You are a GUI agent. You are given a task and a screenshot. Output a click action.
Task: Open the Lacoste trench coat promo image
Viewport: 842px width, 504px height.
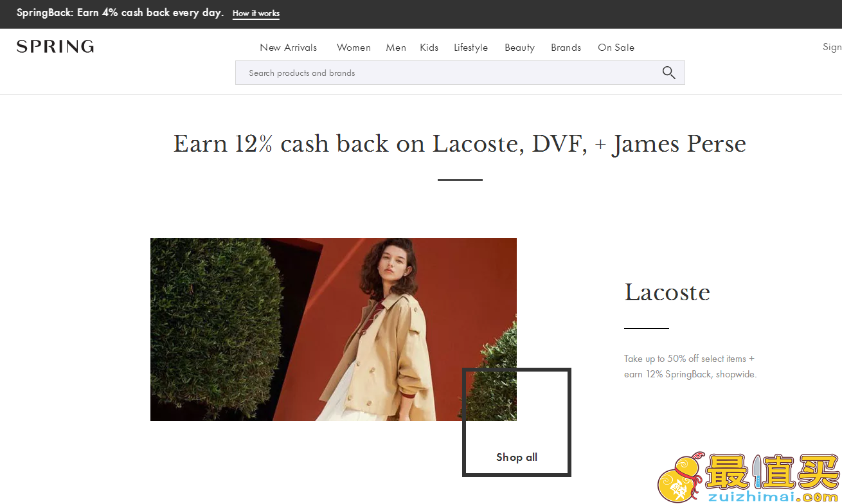(334, 329)
